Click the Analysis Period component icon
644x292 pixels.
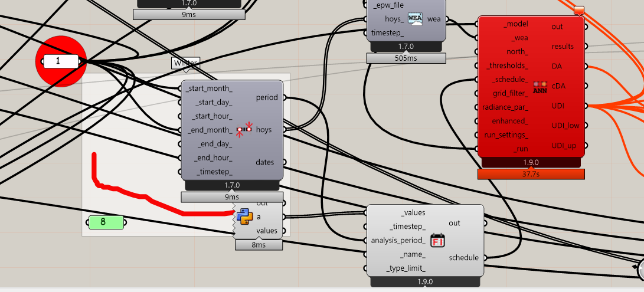tap(244, 129)
